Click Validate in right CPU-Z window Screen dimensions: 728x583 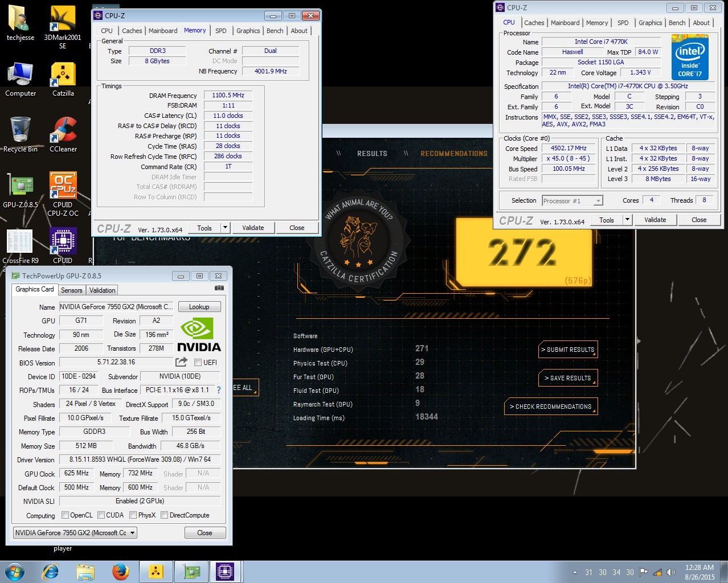pyautogui.click(x=655, y=220)
